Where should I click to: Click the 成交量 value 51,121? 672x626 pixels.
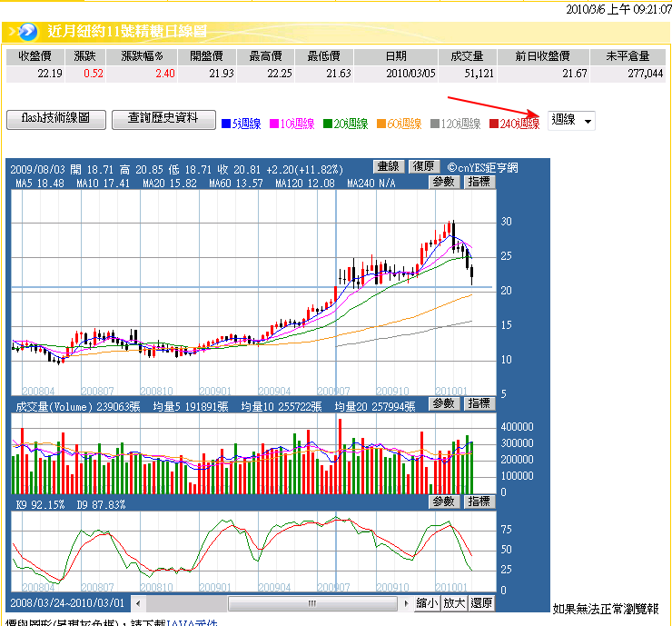tap(479, 74)
